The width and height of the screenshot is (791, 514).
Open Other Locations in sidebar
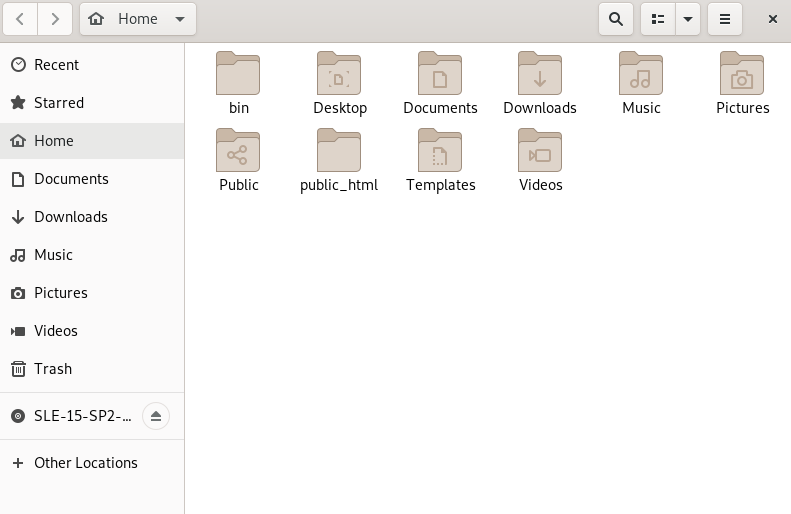86,463
